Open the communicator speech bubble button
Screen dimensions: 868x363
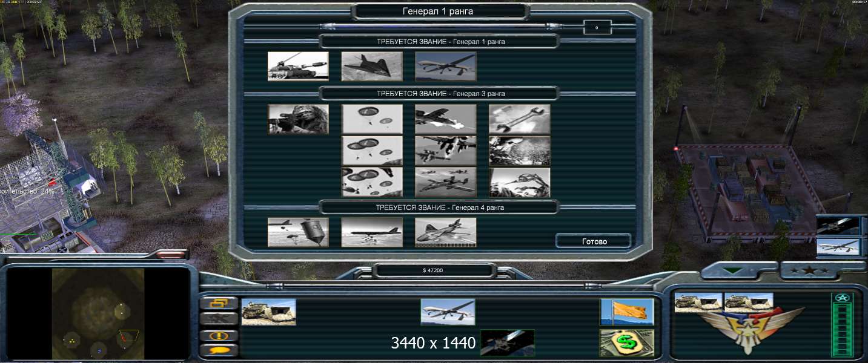click(219, 350)
